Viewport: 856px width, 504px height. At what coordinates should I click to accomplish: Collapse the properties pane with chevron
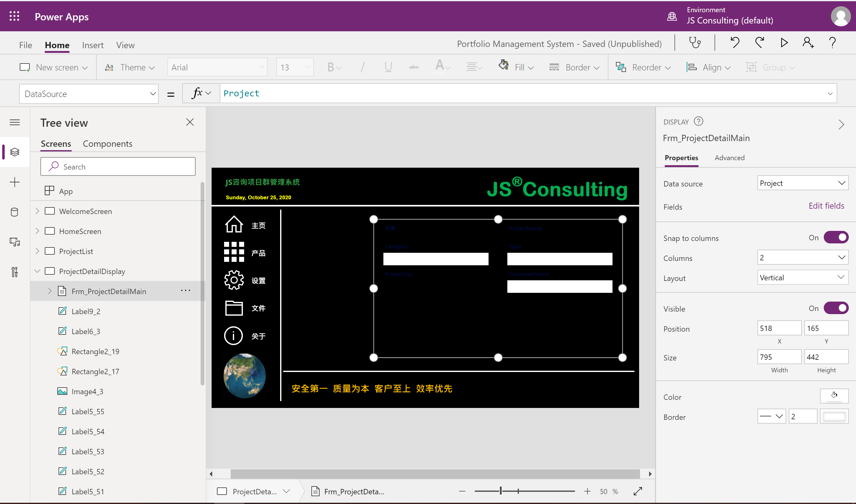841,124
